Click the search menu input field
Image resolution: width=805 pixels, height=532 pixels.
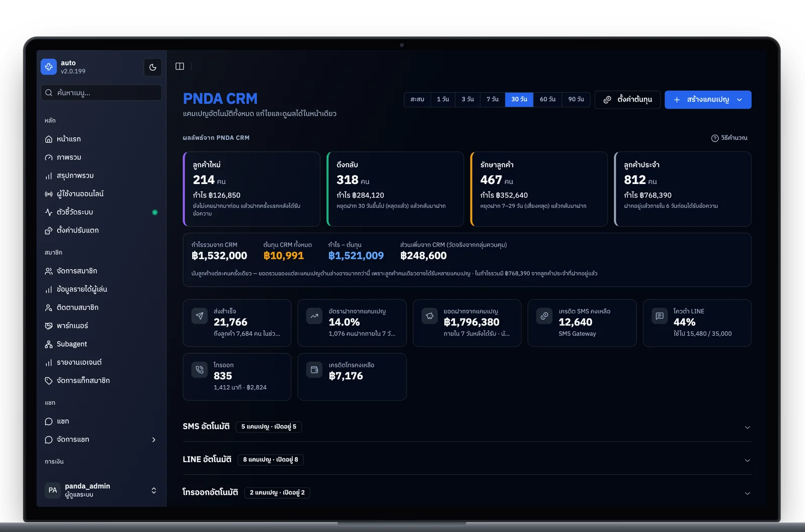point(101,93)
